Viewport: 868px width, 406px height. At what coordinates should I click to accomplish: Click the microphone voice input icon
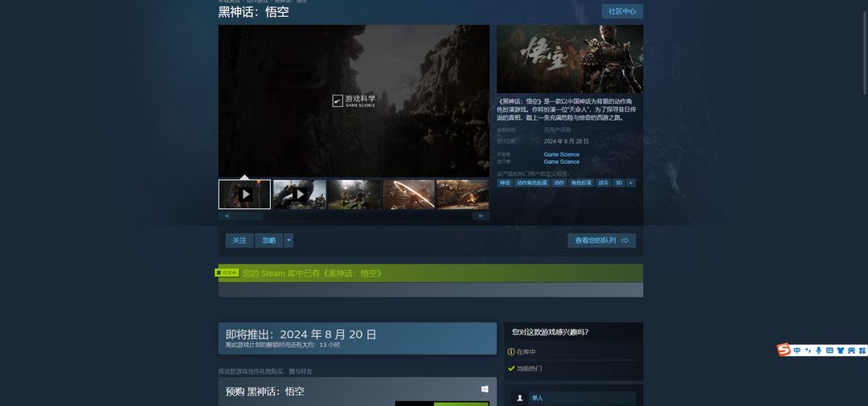[x=819, y=351]
